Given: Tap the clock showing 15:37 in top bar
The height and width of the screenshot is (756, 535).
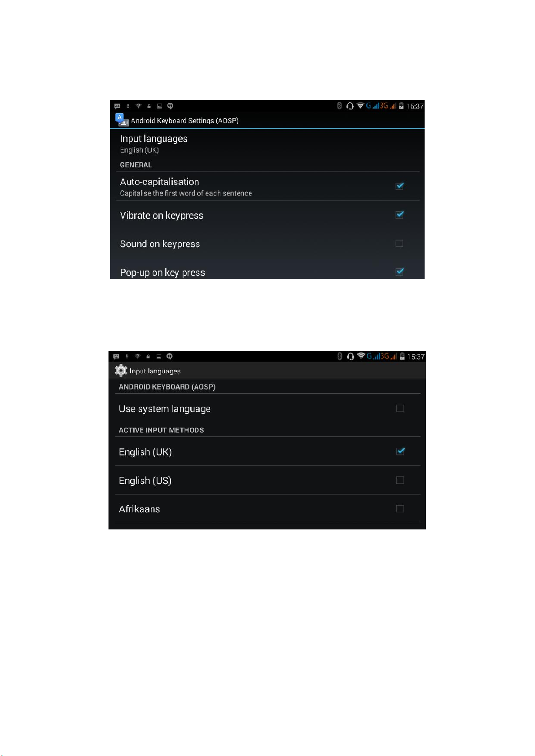Looking at the screenshot, I should tap(415, 106).
